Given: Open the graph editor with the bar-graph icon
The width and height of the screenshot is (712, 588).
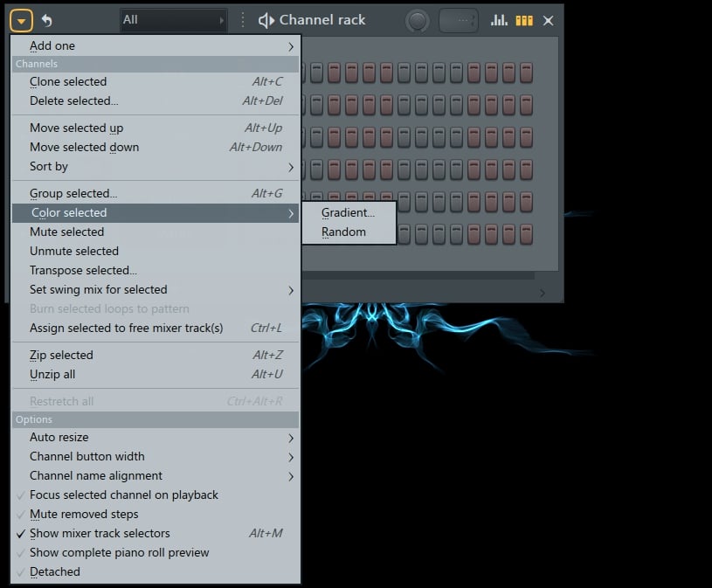Looking at the screenshot, I should click(498, 19).
